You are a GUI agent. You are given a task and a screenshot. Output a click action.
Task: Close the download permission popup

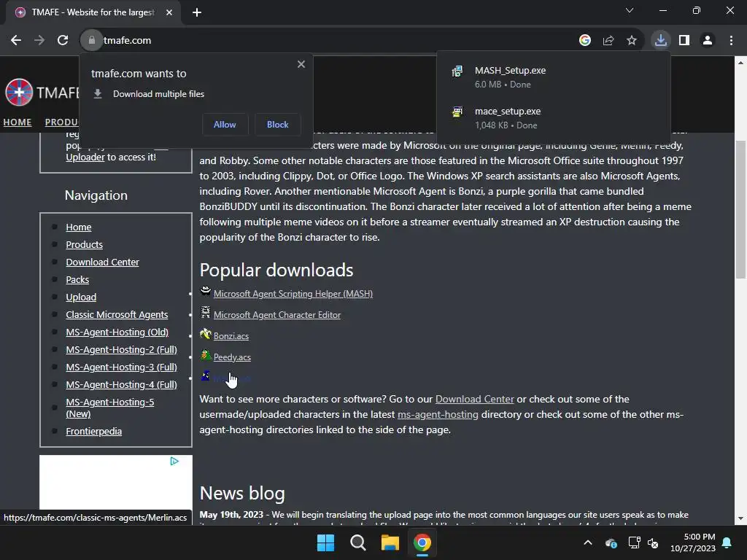tap(301, 64)
